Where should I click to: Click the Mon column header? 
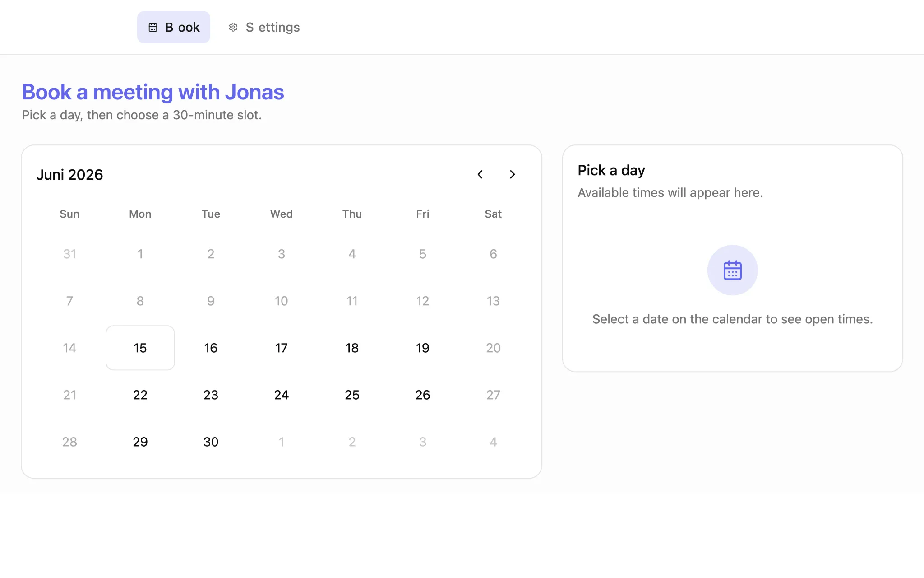[140, 214]
